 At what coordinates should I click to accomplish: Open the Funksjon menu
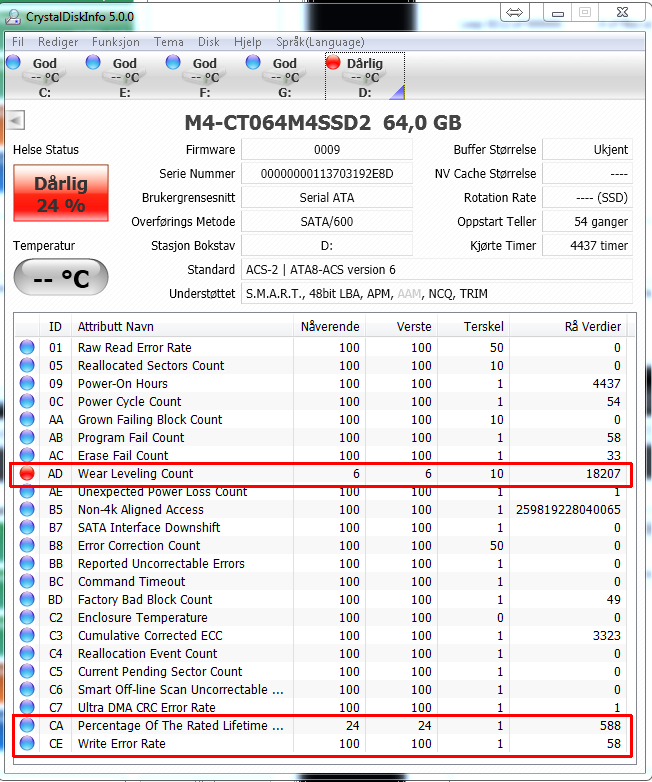(116, 42)
